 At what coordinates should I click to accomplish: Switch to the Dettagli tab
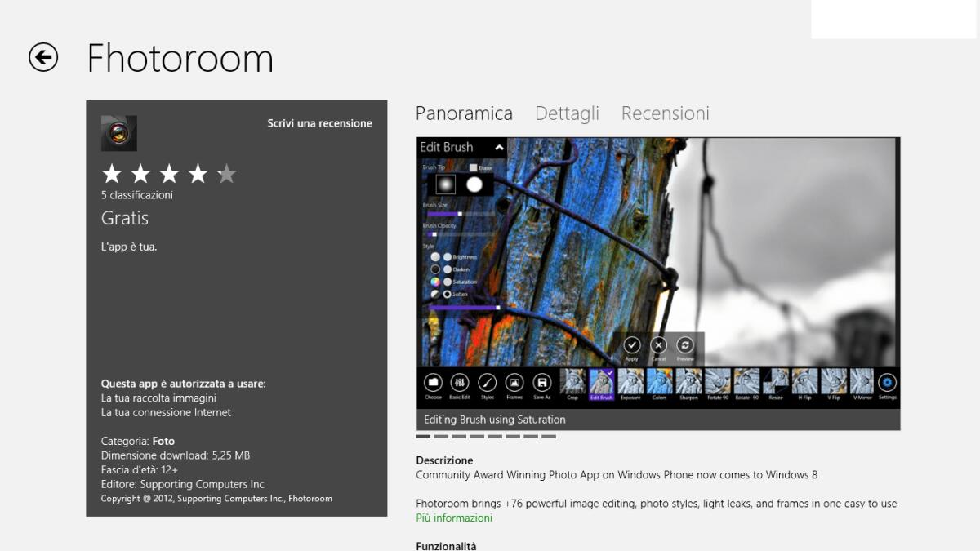click(567, 113)
